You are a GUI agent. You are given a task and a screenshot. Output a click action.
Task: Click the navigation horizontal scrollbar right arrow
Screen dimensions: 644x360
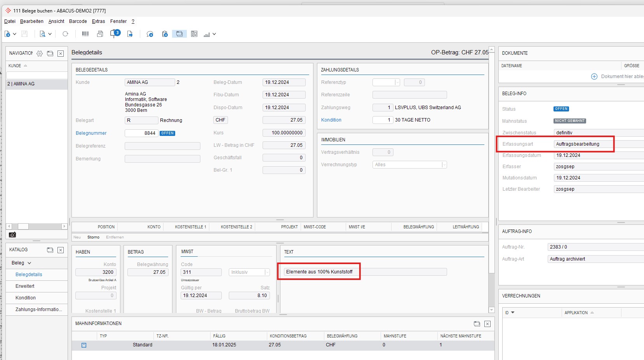[64, 226]
